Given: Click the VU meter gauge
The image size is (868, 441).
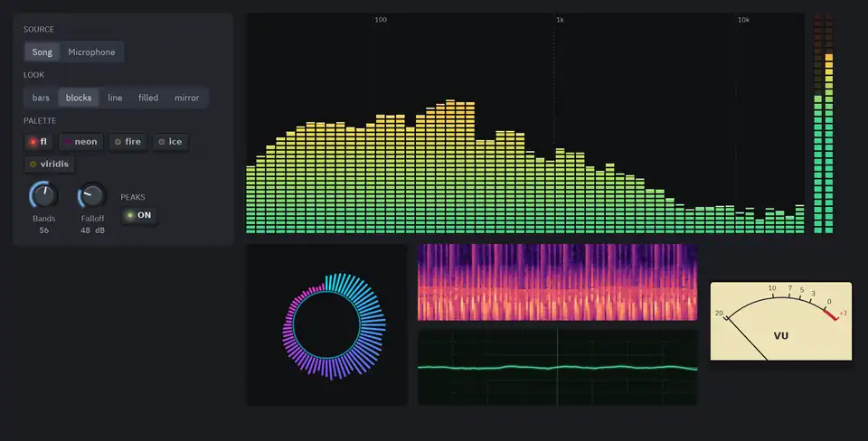Looking at the screenshot, I should 781,322.
